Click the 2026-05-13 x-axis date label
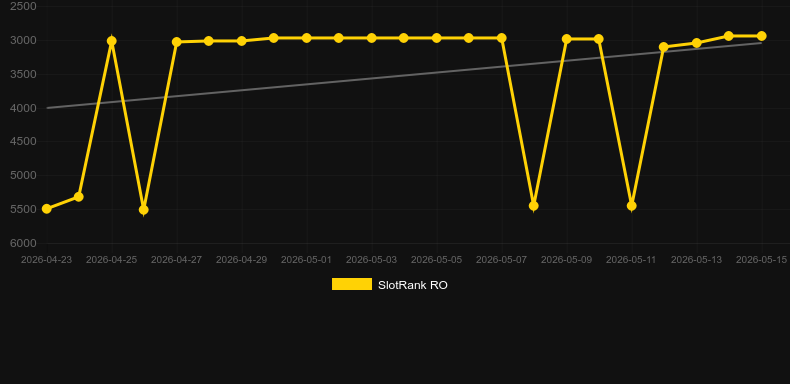The height and width of the screenshot is (384, 790). click(x=696, y=260)
